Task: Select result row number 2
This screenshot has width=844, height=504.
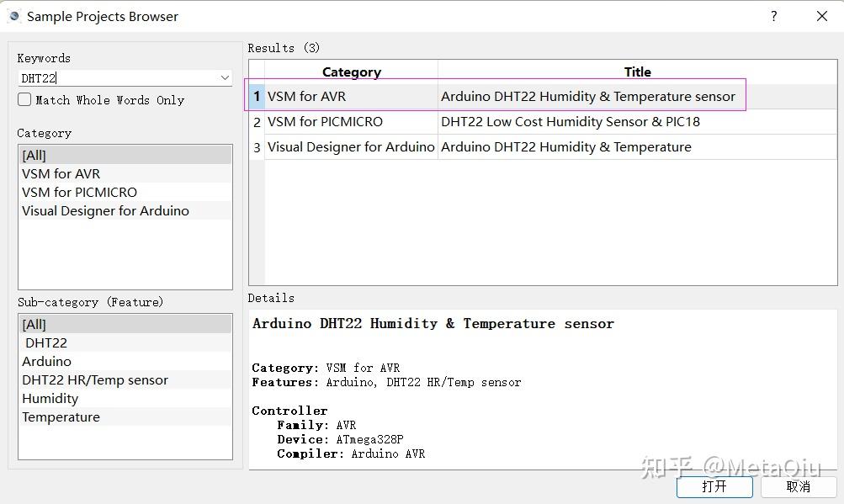Action: 257,122
